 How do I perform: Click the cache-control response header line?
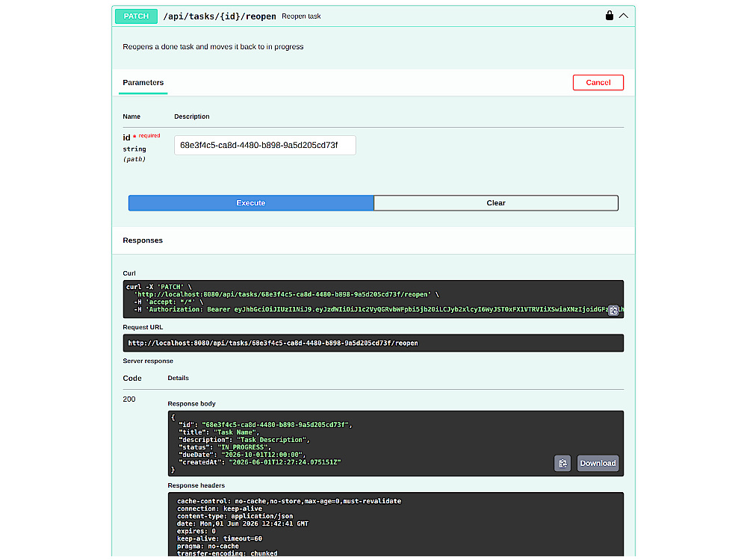click(289, 501)
